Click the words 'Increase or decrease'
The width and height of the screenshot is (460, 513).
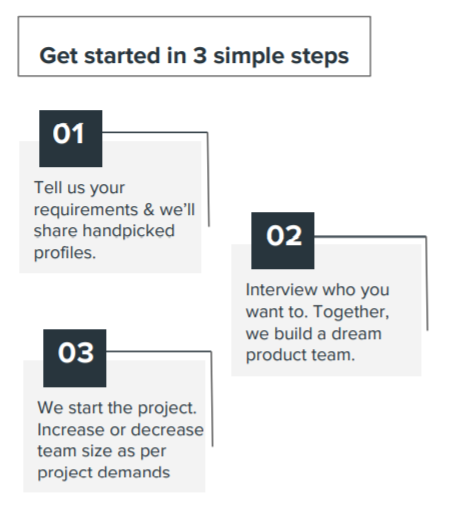[x=120, y=430]
